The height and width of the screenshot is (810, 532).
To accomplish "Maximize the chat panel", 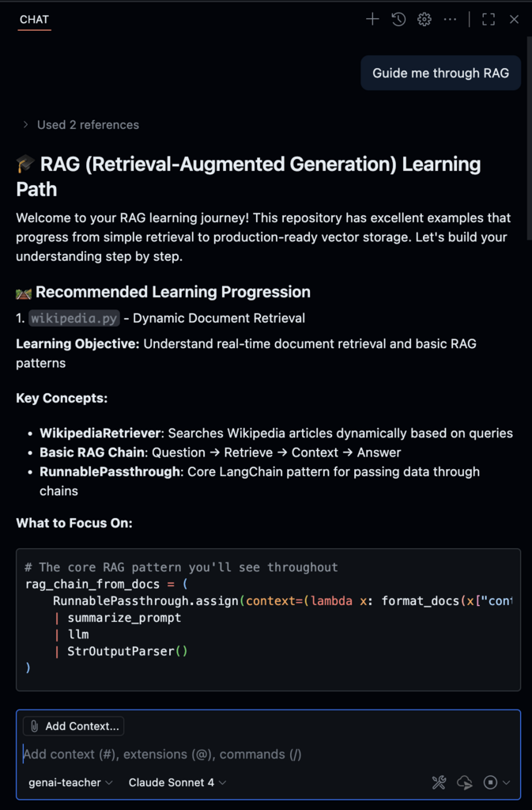I will pyautogui.click(x=489, y=20).
